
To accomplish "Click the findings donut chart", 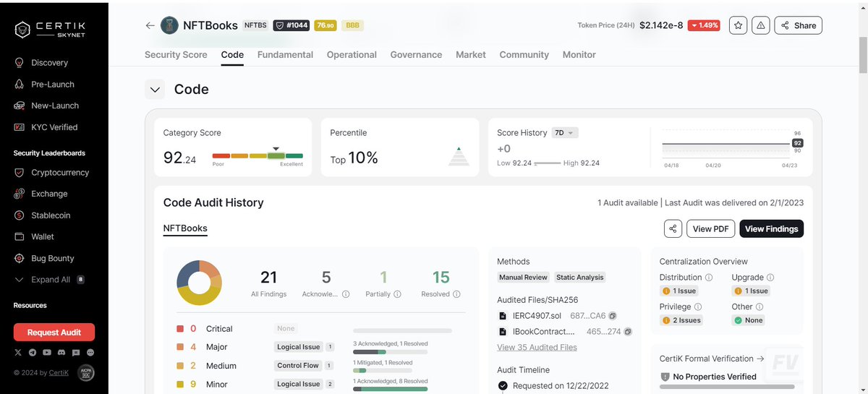I will 199,283.
